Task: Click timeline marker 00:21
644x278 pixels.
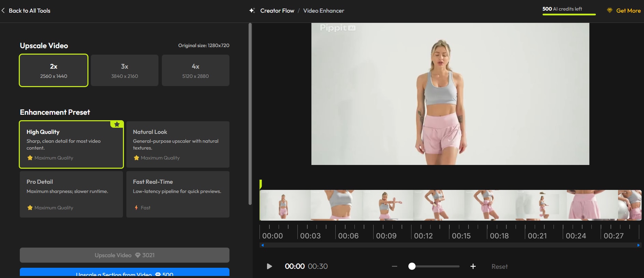Action: click(x=537, y=236)
